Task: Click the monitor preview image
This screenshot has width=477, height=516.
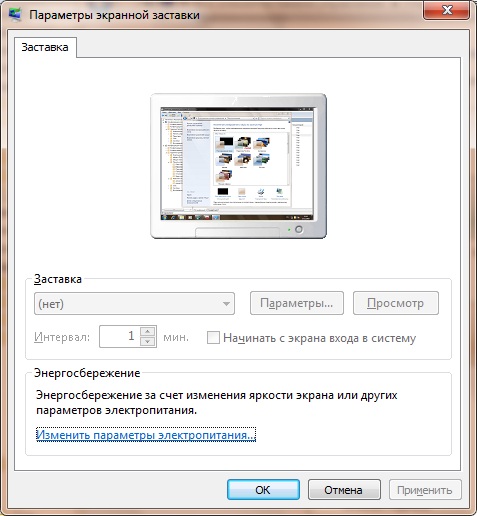Action: 238,166
